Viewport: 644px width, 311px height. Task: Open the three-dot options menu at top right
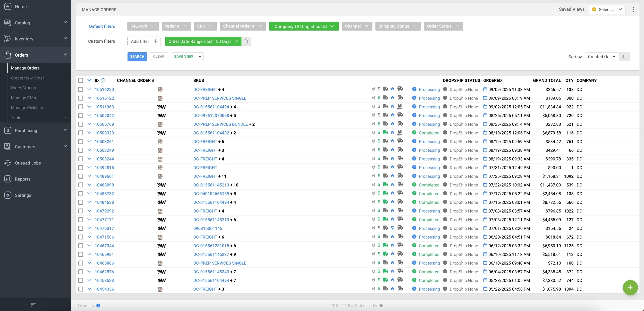pyautogui.click(x=633, y=10)
